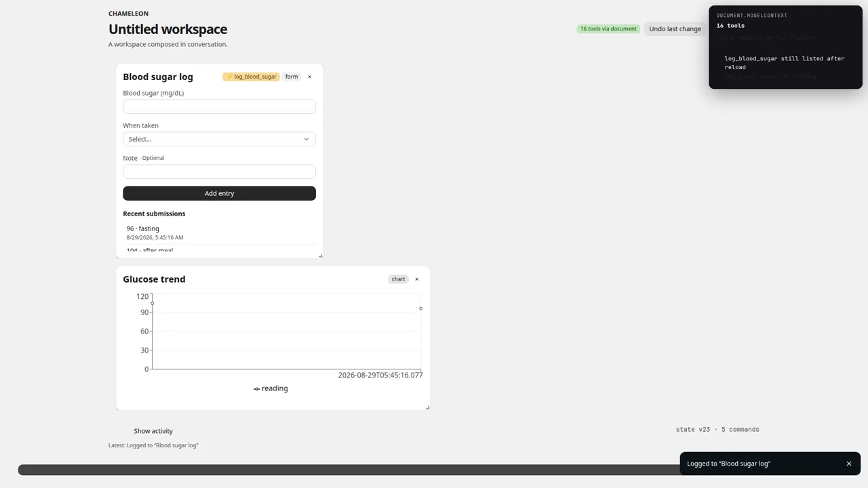Toggle Show activity
Screen dimensions: 868x488
[153, 431]
